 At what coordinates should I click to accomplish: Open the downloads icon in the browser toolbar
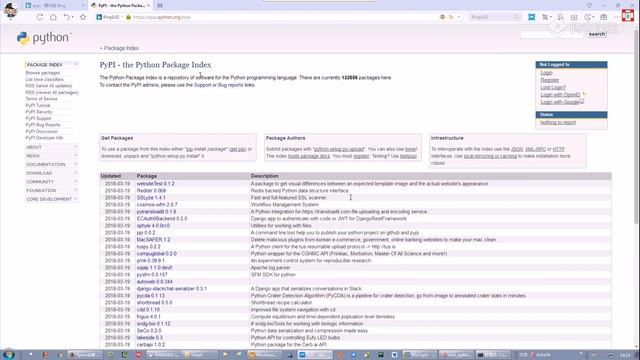tap(574, 17)
